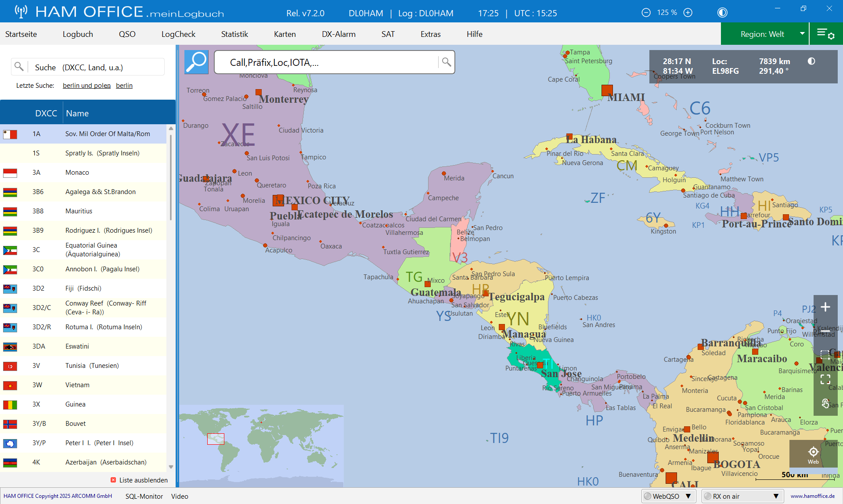
Task: Open the Statistik menu
Action: click(234, 34)
